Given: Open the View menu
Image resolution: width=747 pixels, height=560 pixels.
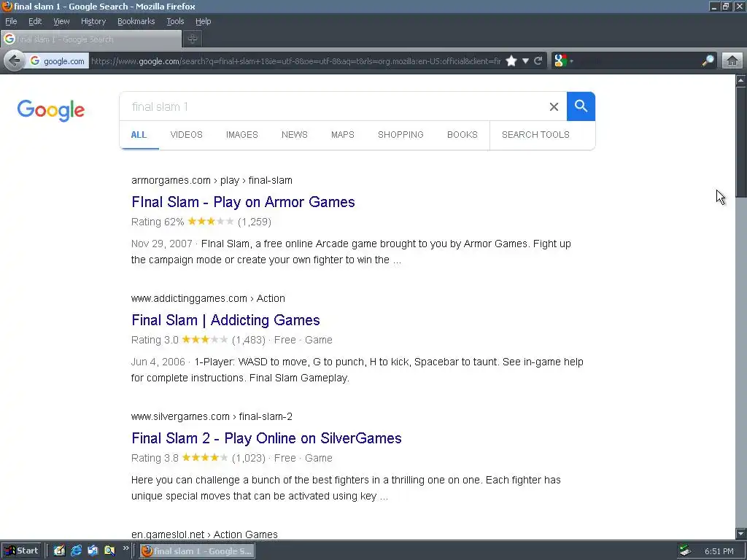Looking at the screenshot, I should coord(61,21).
